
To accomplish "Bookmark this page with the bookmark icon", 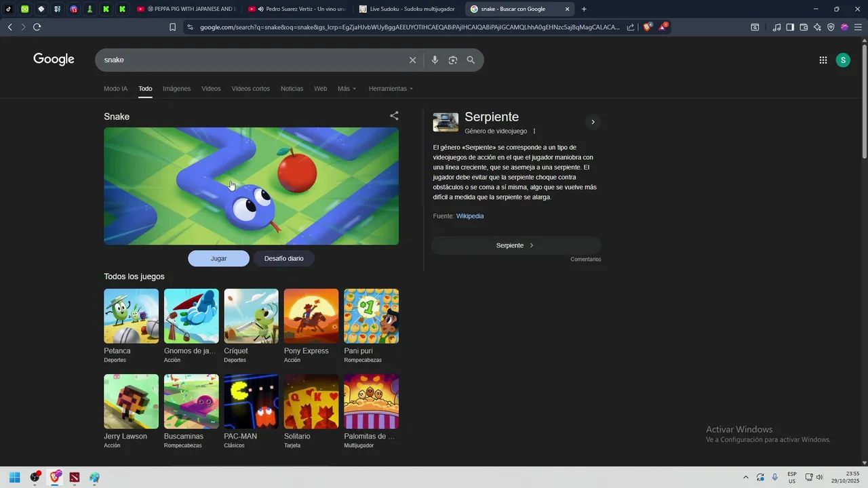I will tap(172, 27).
